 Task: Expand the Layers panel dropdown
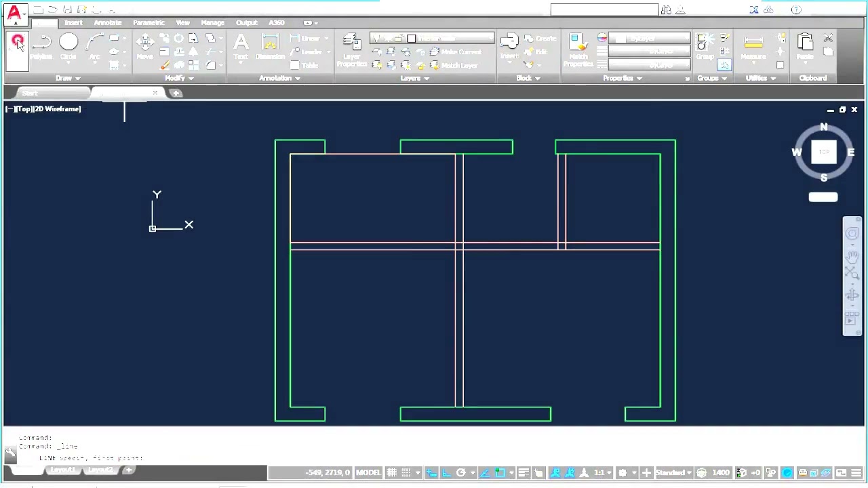pos(414,78)
